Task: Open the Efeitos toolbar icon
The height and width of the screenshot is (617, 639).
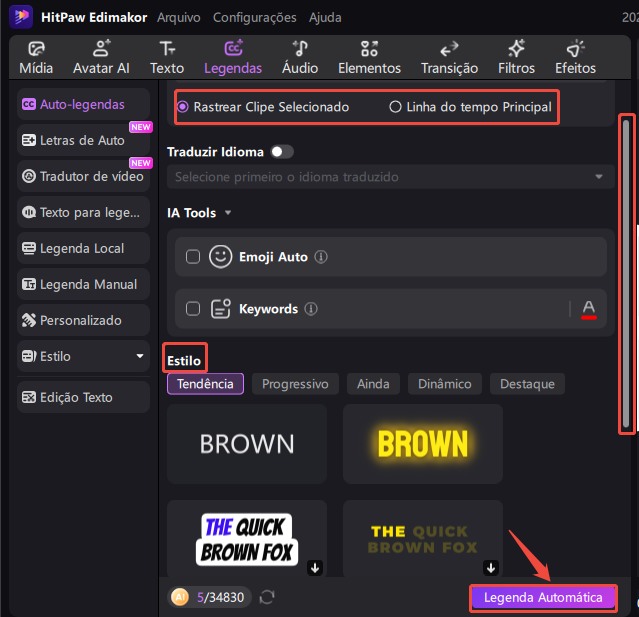Action: point(575,49)
